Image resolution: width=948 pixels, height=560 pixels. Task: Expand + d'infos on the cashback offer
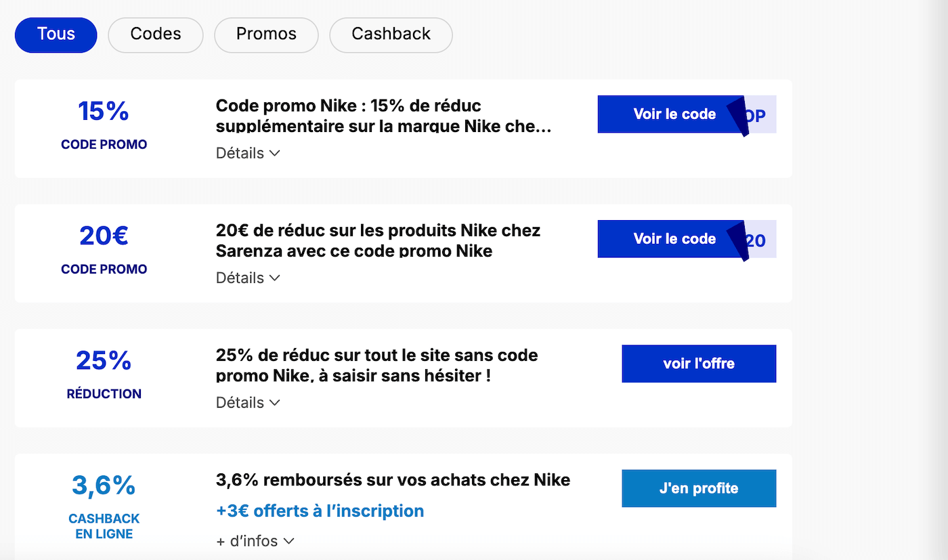click(255, 540)
